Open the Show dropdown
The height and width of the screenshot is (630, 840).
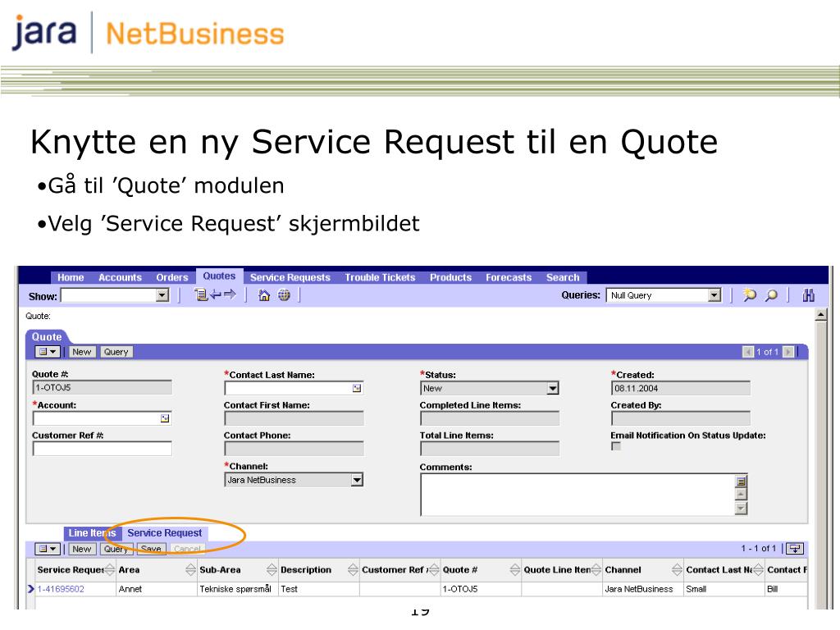click(162, 295)
